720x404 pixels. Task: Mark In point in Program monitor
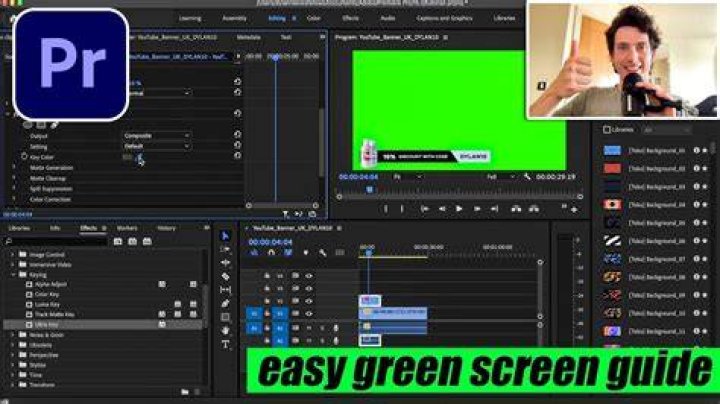(385, 209)
